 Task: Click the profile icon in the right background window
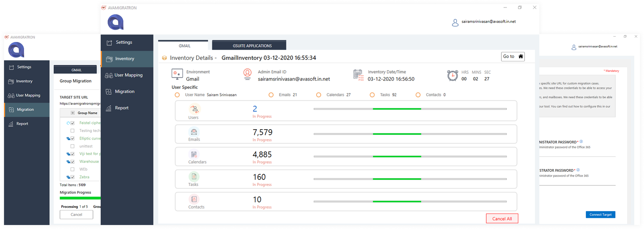(574, 47)
